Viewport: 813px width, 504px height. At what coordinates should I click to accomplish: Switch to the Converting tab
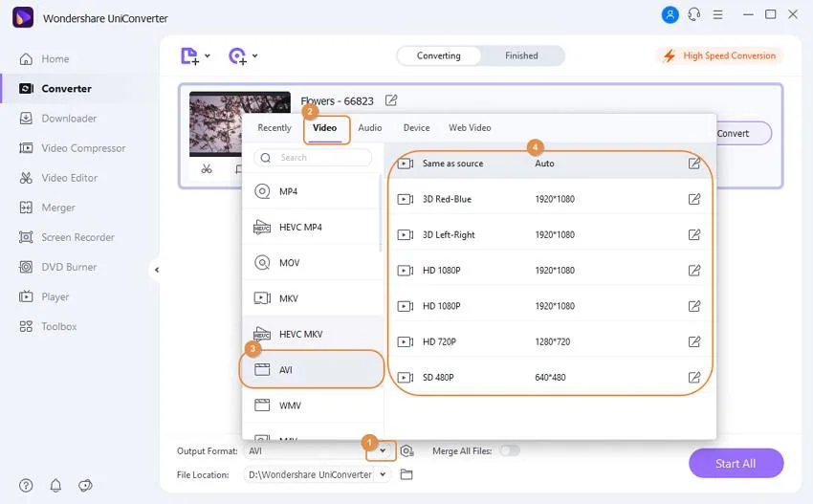click(x=439, y=55)
